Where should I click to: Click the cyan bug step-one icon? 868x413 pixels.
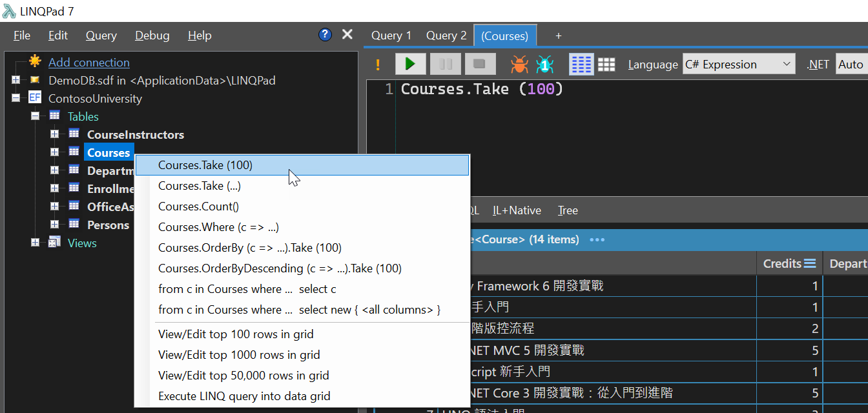(x=545, y=64)
